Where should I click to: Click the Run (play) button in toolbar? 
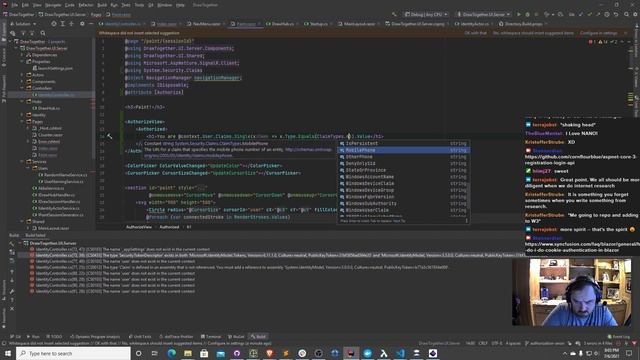pos(519,14)
